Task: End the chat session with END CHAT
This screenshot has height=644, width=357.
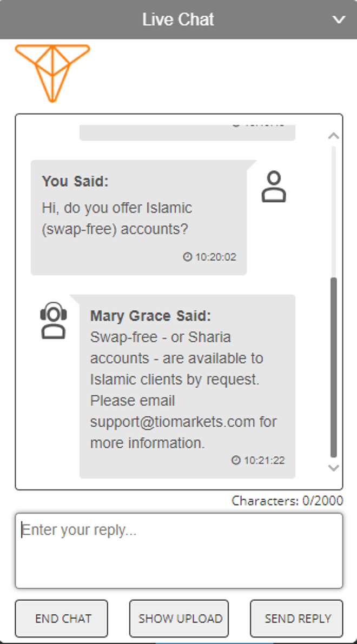Action: click(x=61, y=619)
